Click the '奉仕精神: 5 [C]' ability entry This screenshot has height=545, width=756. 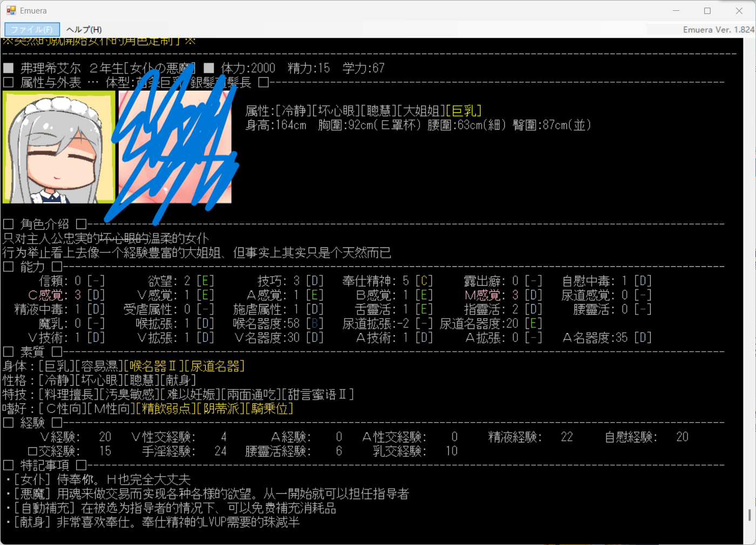[388, 281]
